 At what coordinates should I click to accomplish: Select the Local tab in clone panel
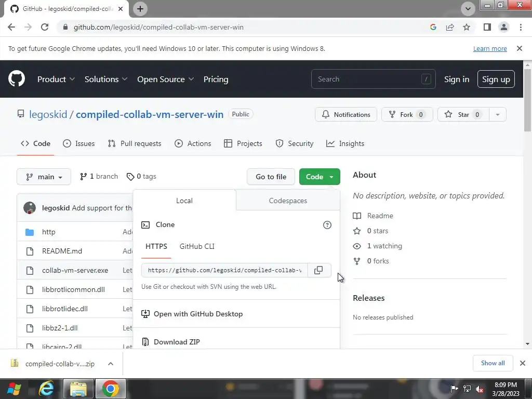pos(184,201)
